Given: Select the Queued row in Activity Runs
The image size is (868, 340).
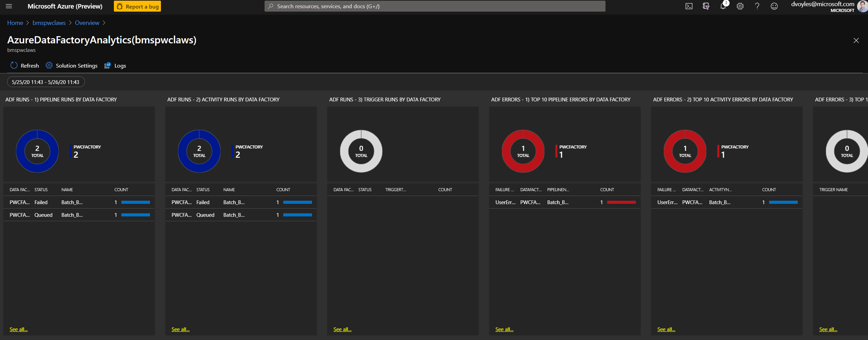Looking at the screenshot, I should coord(241,215).
